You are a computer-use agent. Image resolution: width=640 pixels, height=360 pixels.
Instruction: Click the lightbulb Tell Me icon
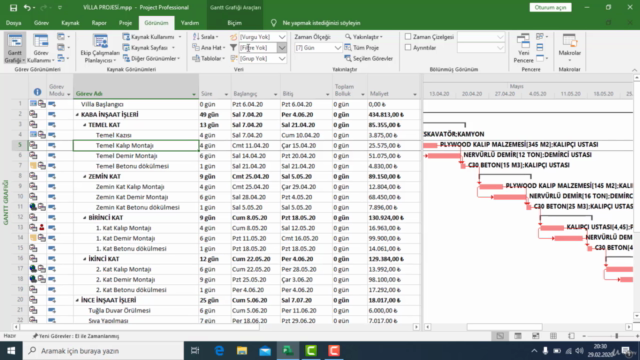273,23
